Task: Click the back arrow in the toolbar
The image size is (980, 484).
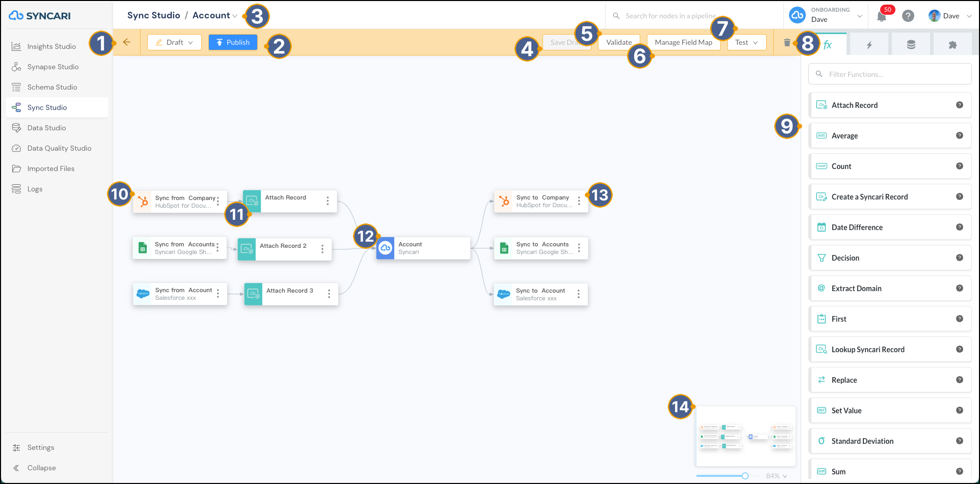Action: point(126,42)
